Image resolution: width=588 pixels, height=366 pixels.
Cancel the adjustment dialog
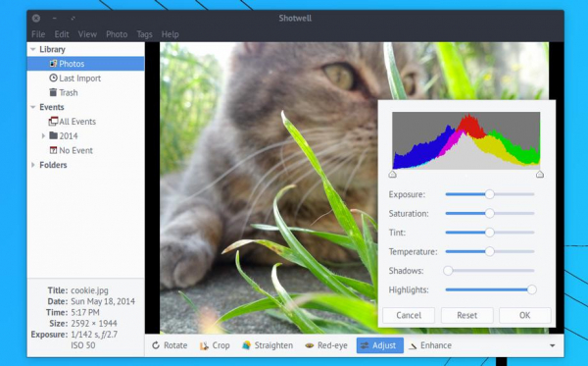(x=409, y=315)
